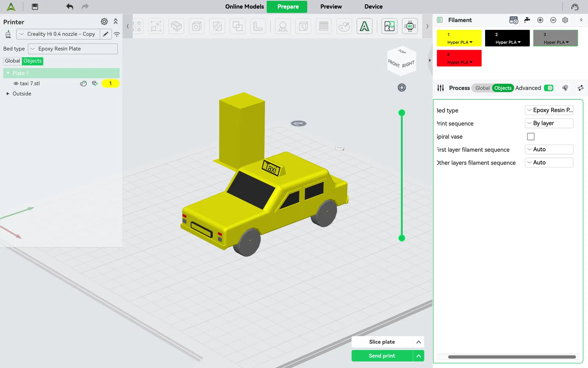Open the flushing volumes faucet icon

(x=527, y=20)
